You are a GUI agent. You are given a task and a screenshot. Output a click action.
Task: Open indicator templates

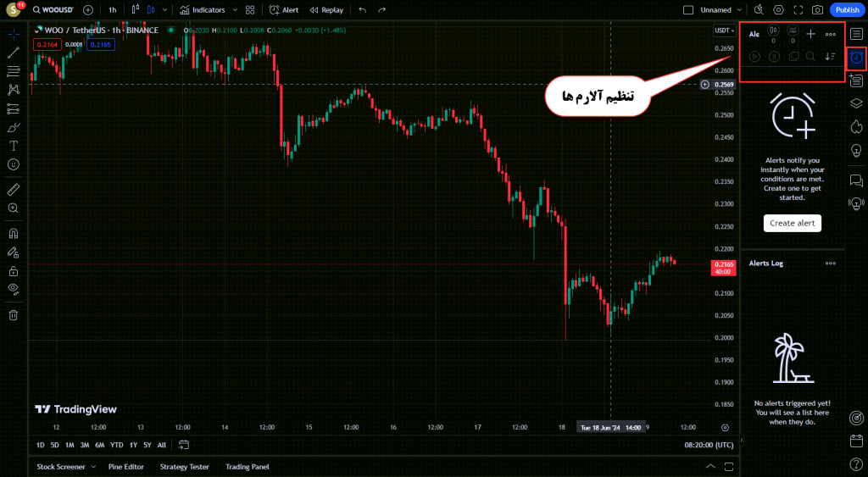(250, 10)
